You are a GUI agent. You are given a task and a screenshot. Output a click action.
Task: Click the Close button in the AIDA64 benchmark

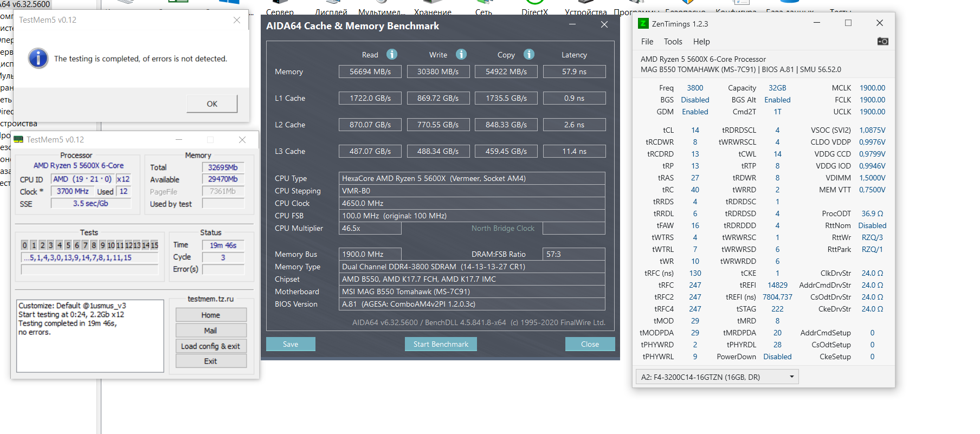pyautogui.click(x=590, y=344)
